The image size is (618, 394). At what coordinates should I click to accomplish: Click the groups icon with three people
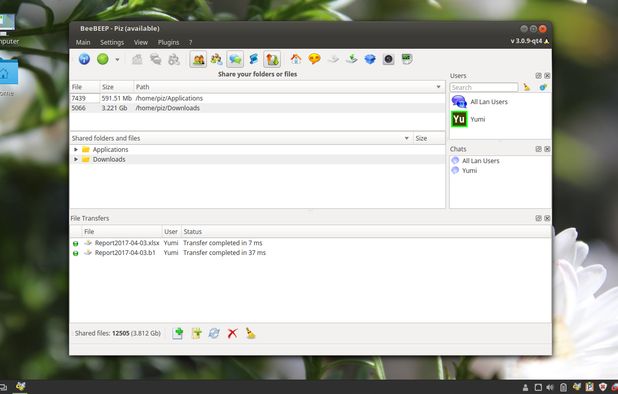tap(216, 59)
